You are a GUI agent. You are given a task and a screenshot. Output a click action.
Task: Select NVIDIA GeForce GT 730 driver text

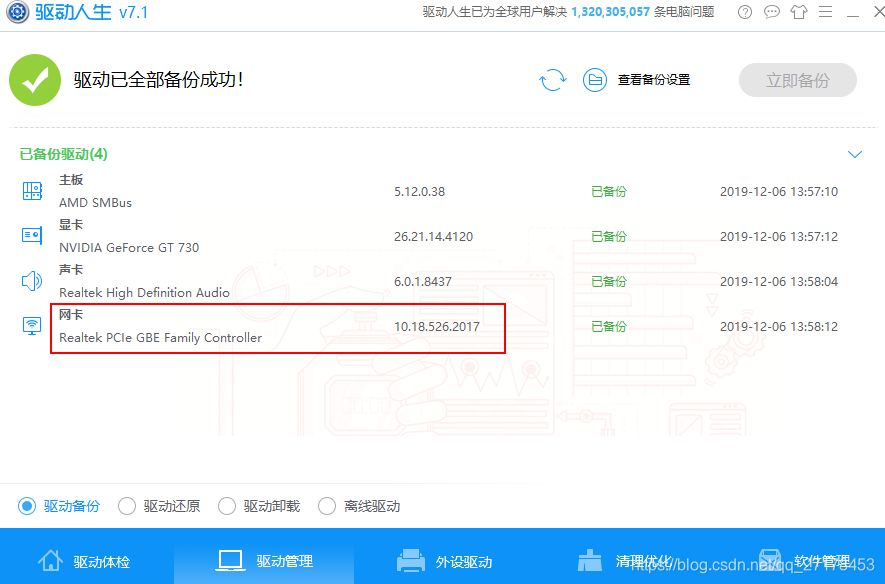pyautogui.click(x=129, y=248)
